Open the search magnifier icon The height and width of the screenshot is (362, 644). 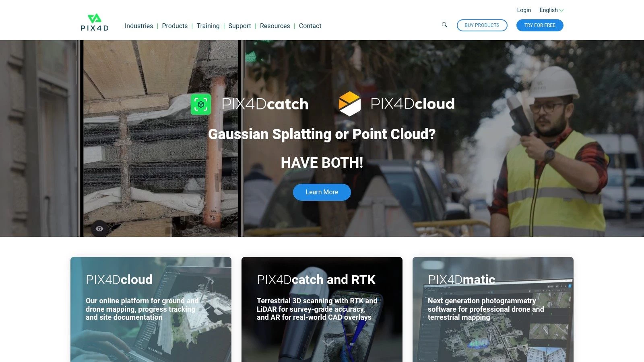click(444, 25)
